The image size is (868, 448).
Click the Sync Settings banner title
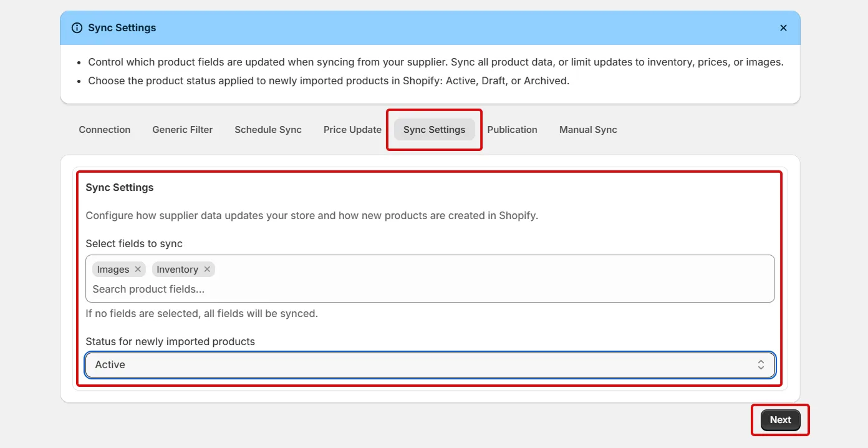point(122,28)
